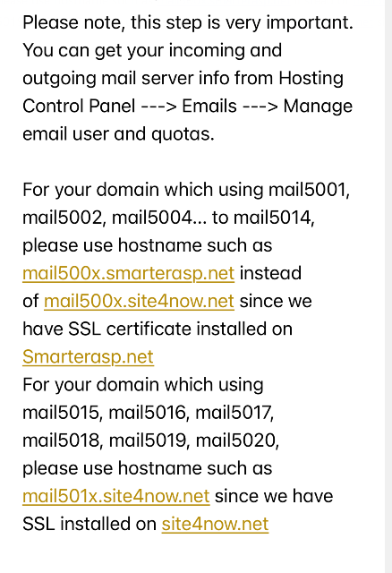Open the mail500x.site4now.net link
The height and width of the screenshot is (573, 392).
click(139, 301)
